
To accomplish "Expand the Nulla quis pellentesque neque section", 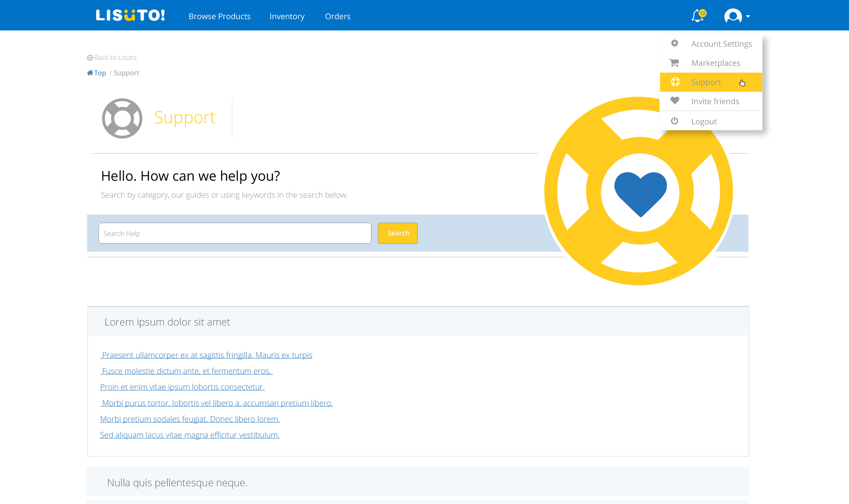I will 177,482.
